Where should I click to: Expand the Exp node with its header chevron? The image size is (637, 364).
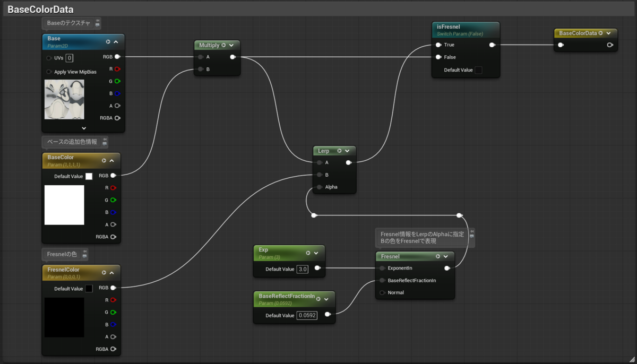[316, 253]
